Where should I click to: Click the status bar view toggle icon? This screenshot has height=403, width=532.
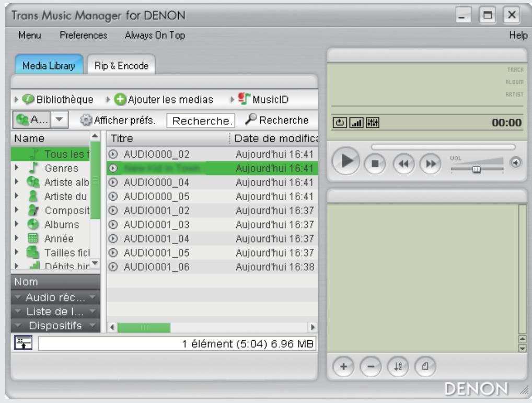[x=24, y=342]
